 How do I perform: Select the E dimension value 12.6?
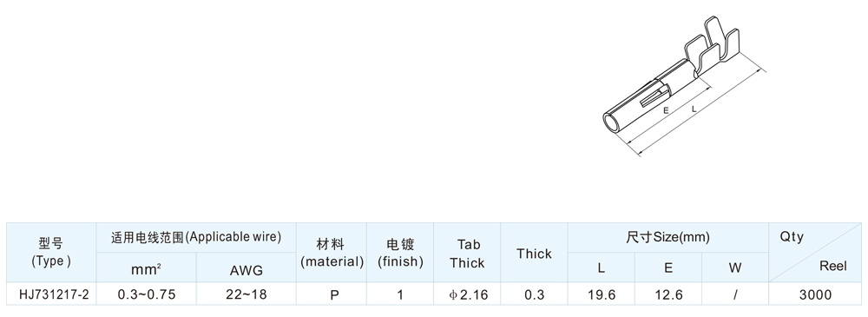point(668,294)
